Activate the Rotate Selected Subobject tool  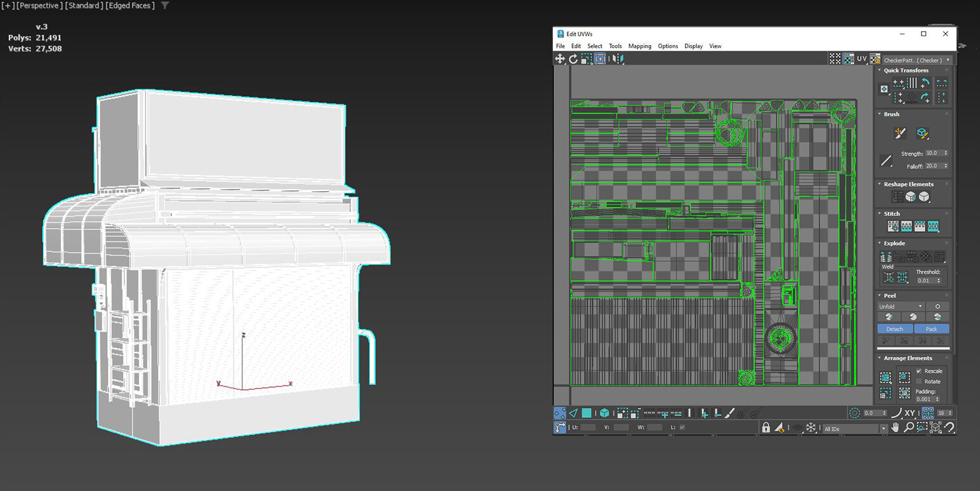coord(573,59)
